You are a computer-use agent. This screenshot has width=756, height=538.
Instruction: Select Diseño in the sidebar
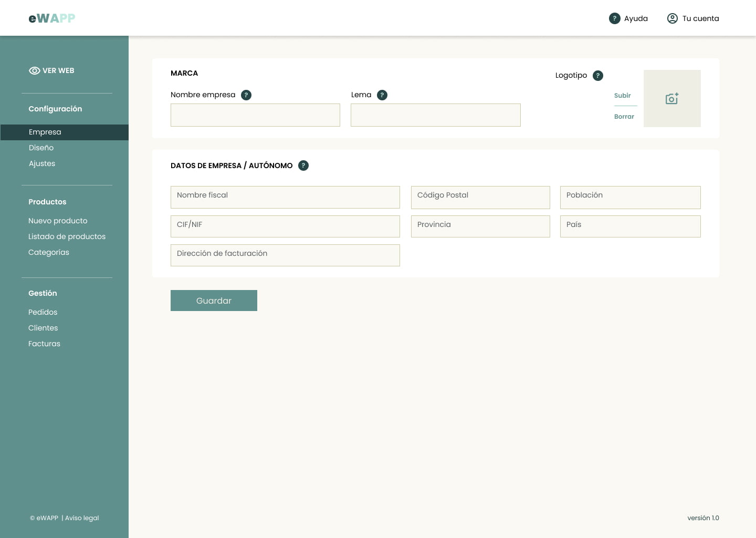point(41,148)
